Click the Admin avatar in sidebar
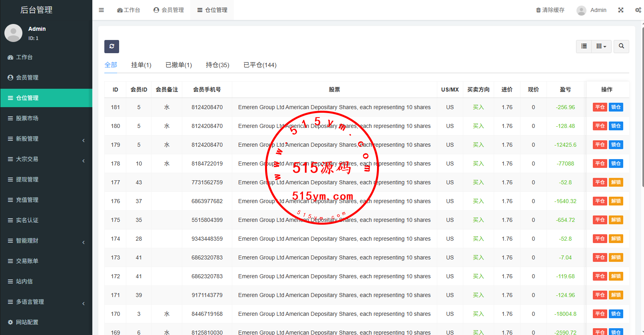 (x=13, y=33)
